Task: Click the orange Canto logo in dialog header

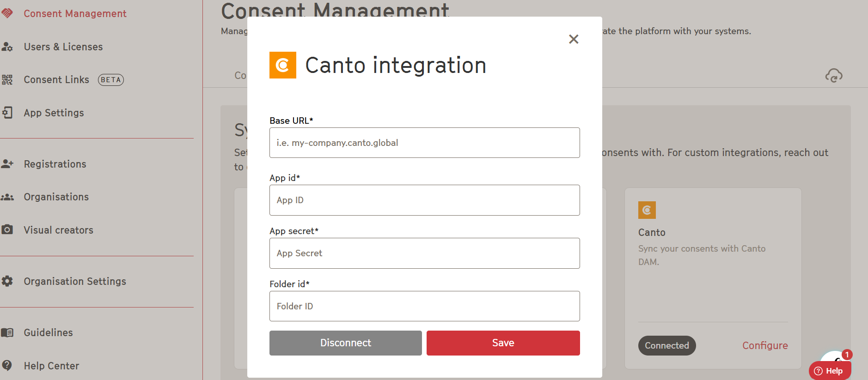Action: coord(283,65)
